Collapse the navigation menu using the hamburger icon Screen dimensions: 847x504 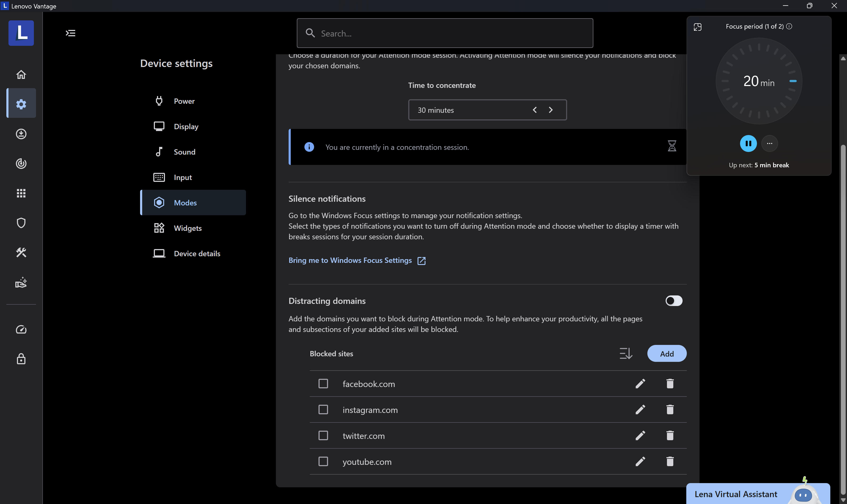[70, 33]
